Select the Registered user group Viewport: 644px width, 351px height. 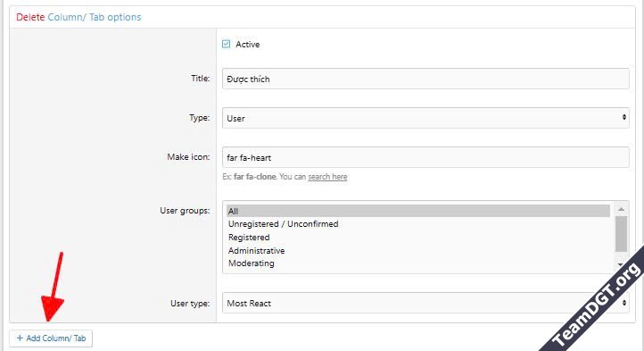249,238
